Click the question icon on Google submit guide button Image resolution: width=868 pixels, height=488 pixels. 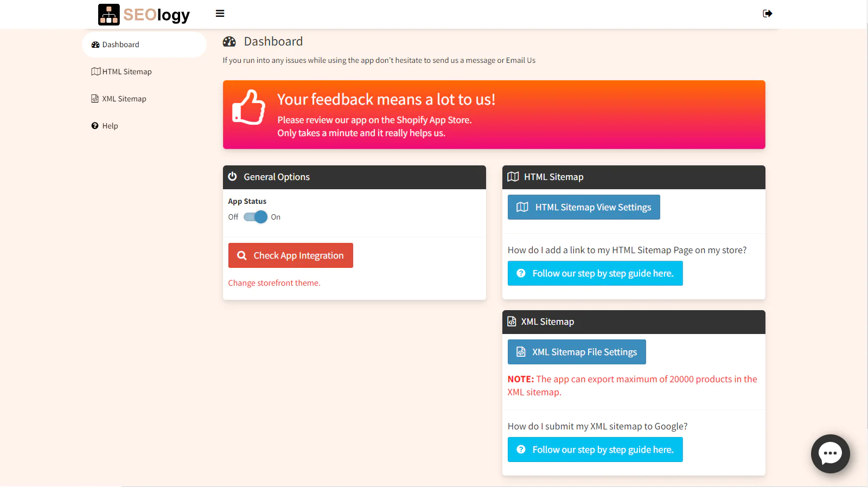pyautogui.click(x=521, y=450)
